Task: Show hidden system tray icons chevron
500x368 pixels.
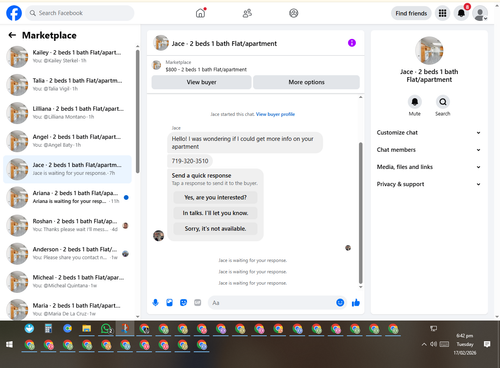Action: (x=424, y=344)
